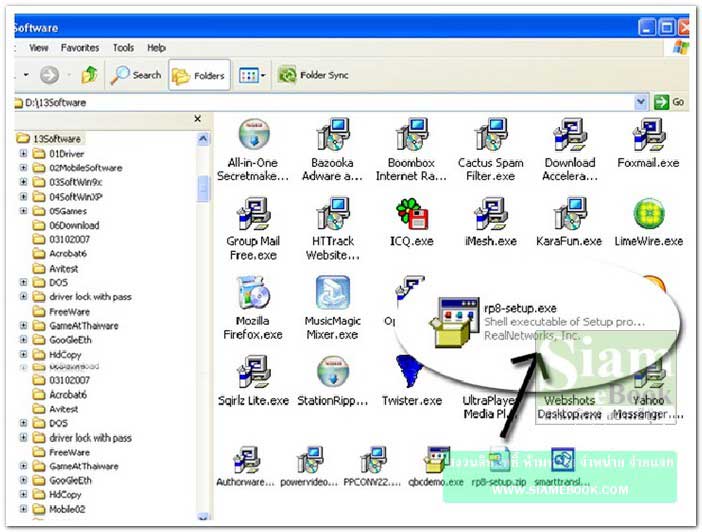Select the qbcdemo.exe icon
The height and width of the screenshot is (532, 702).
[436, 460]
